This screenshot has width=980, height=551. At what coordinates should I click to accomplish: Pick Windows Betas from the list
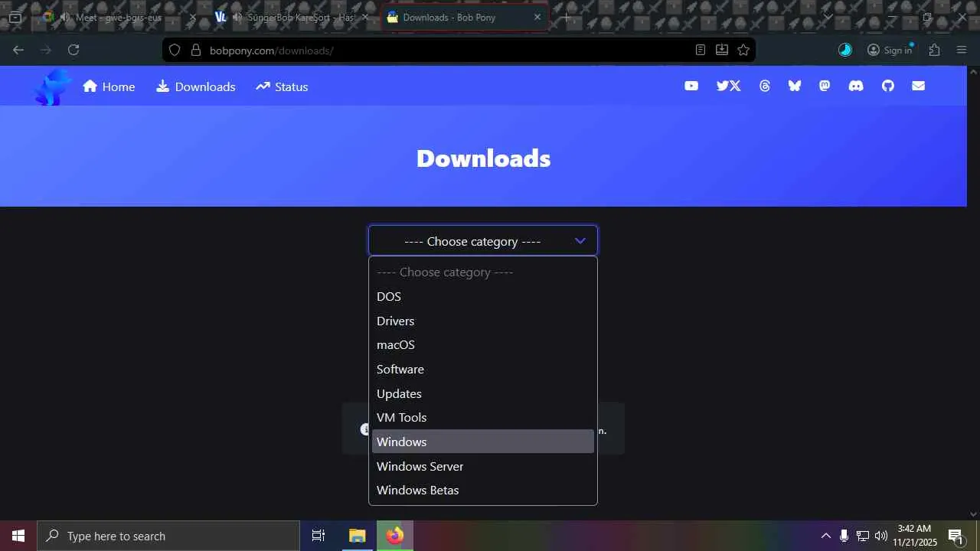click(483, 490)
